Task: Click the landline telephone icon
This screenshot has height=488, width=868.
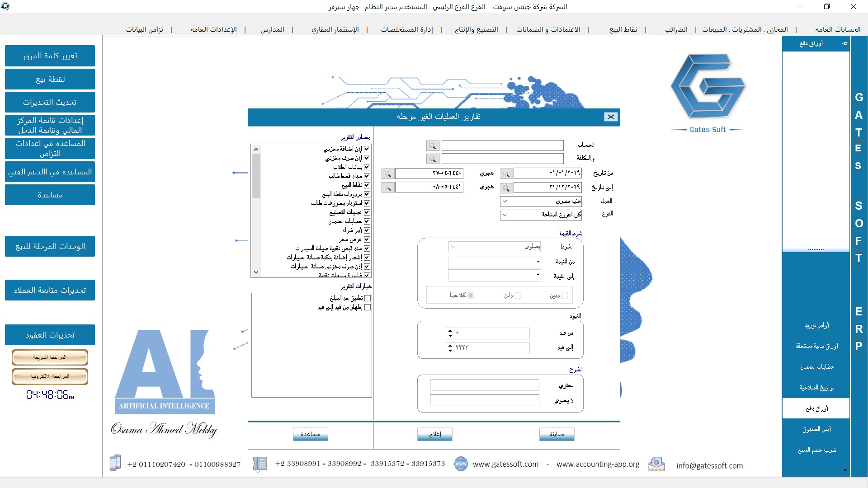Action: point(259,464)
